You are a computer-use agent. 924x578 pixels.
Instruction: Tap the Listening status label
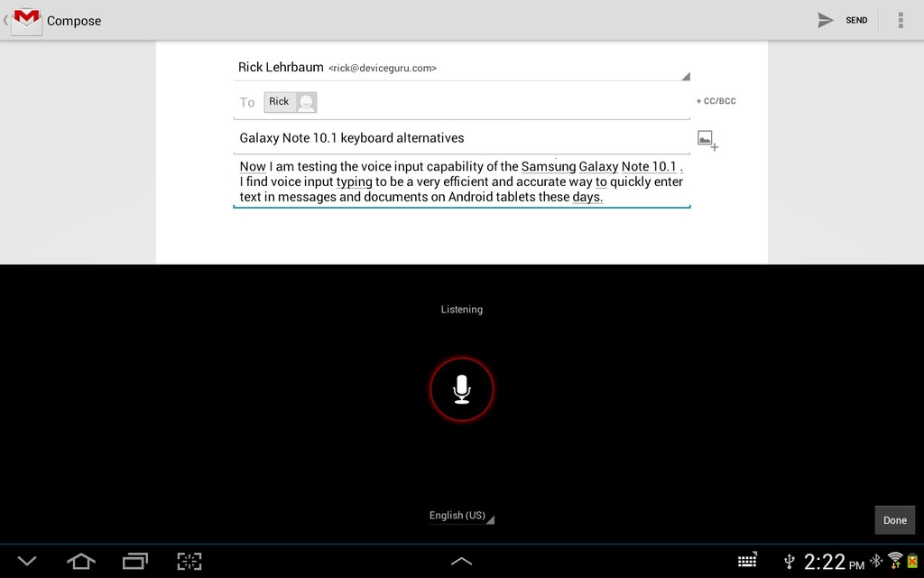coord(462,309)
